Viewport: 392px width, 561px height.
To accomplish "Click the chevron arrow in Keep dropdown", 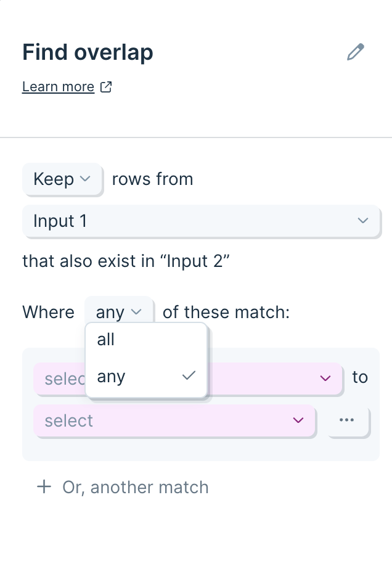I will tap(85, 179).
